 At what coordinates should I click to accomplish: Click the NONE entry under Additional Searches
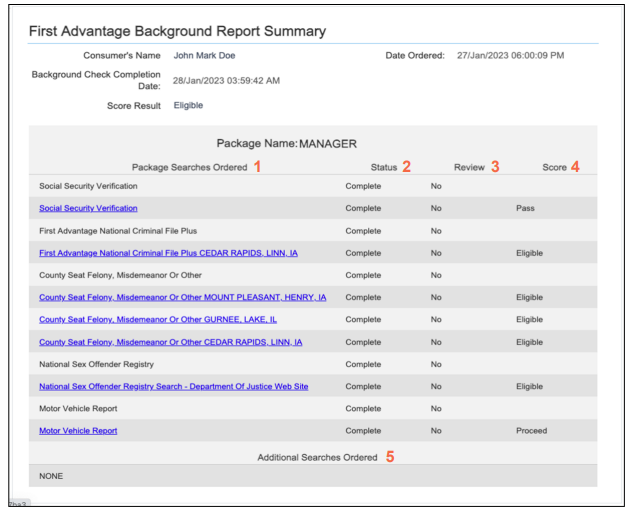[51, 476]
